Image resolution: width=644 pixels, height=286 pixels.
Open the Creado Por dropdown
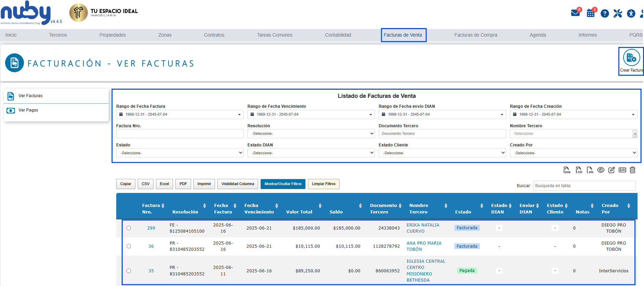click(573, 153)
